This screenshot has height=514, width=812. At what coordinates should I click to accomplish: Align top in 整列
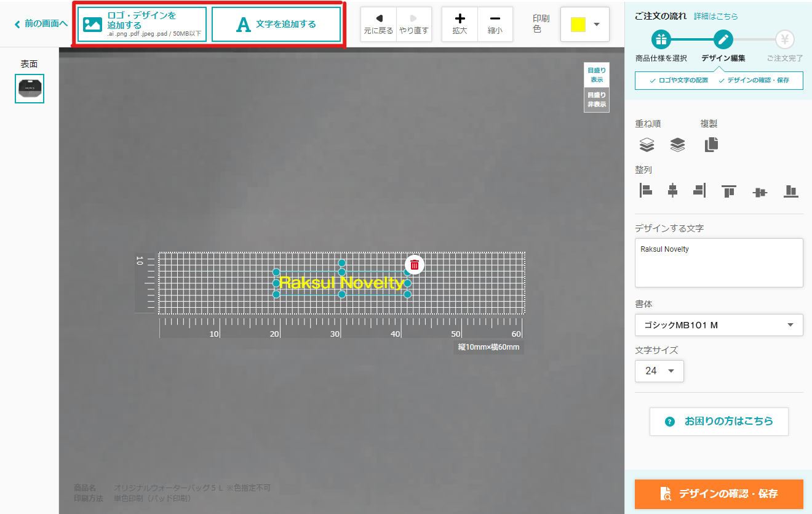click(x=729, y=191)
